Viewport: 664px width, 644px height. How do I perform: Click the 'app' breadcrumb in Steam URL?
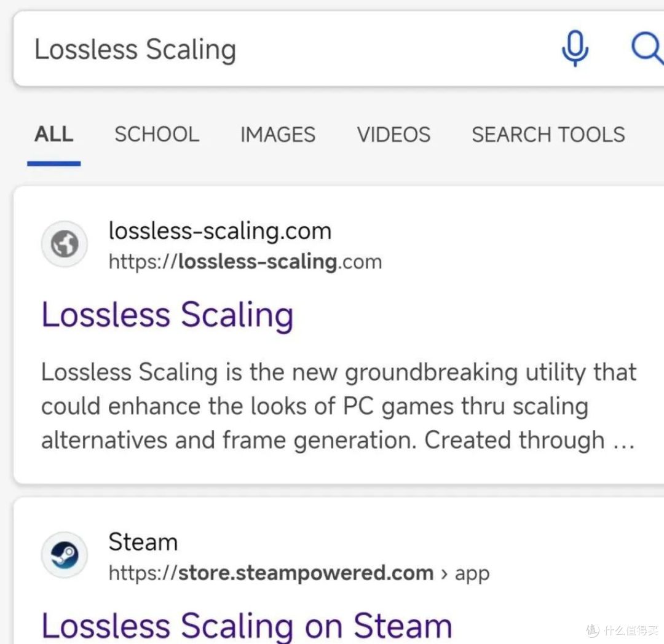[x=472, y=574]
